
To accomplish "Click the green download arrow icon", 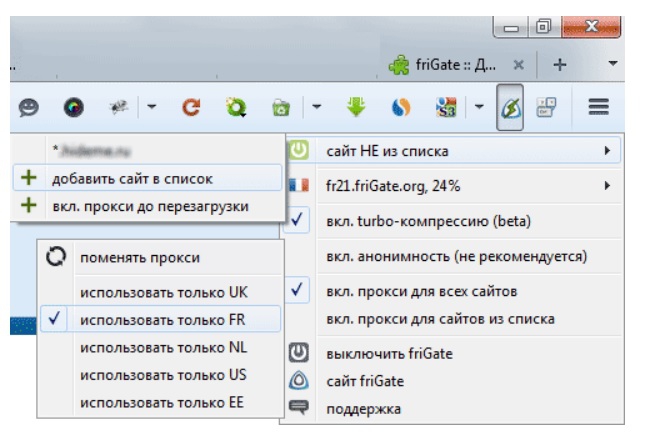I will coord(356,107).
